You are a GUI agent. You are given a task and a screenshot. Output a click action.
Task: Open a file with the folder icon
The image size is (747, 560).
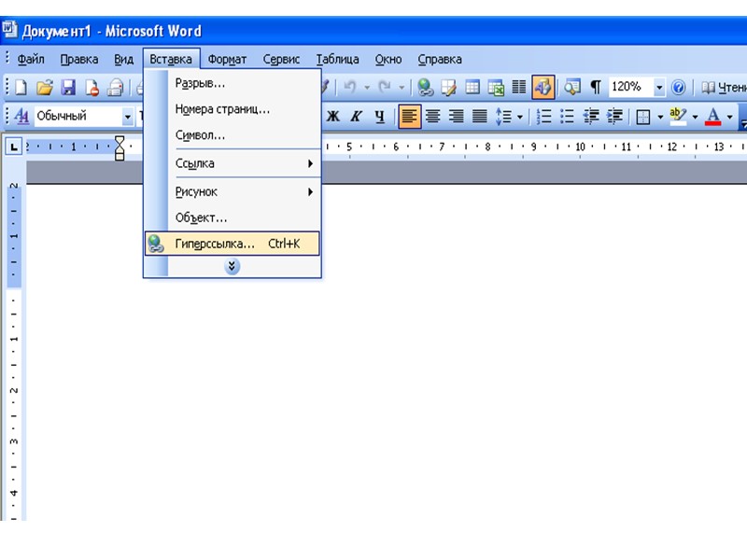pyautogui.click(x=44, y=88)
